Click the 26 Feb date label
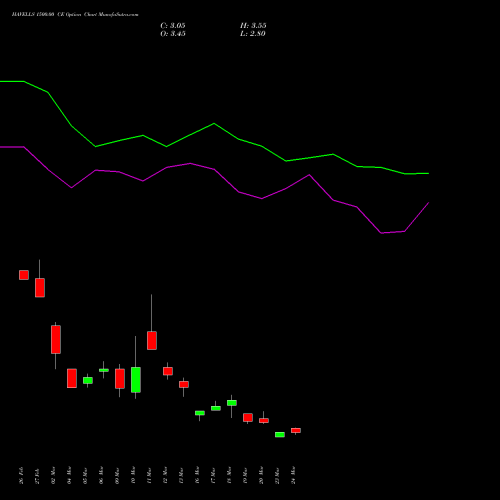This screenshot has width=500, height=500. click(22, 475)
